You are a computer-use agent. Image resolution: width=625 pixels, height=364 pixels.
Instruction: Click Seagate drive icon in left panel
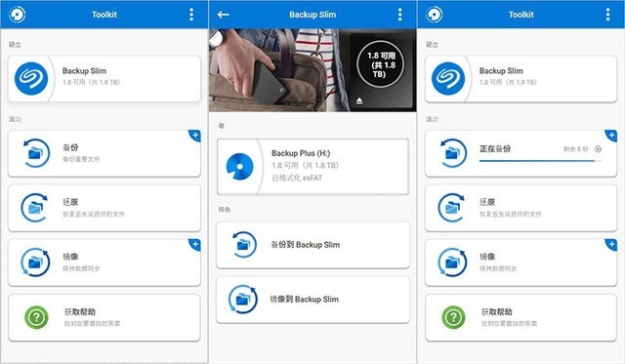point(31,78)
